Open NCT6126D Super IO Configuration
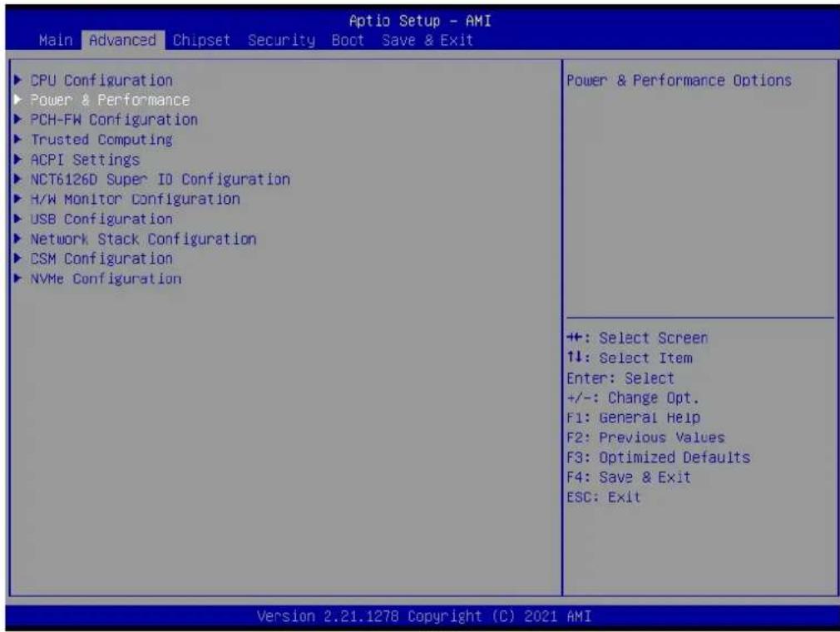Viewport: 840px width, 632px height. point(161,180)
